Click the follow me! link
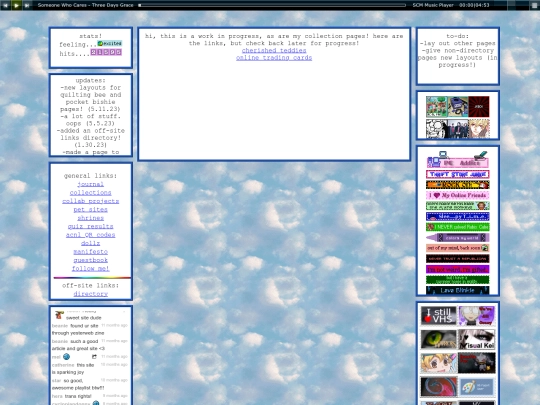 (x=91, y=269)
